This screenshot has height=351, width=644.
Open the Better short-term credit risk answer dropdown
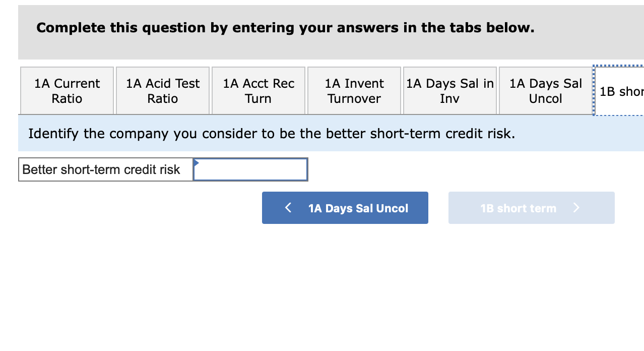[x=250, y=169]
